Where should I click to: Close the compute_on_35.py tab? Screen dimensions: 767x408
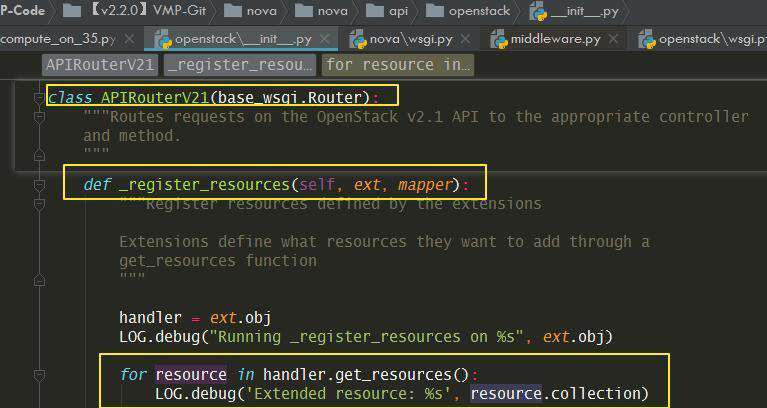129,40
